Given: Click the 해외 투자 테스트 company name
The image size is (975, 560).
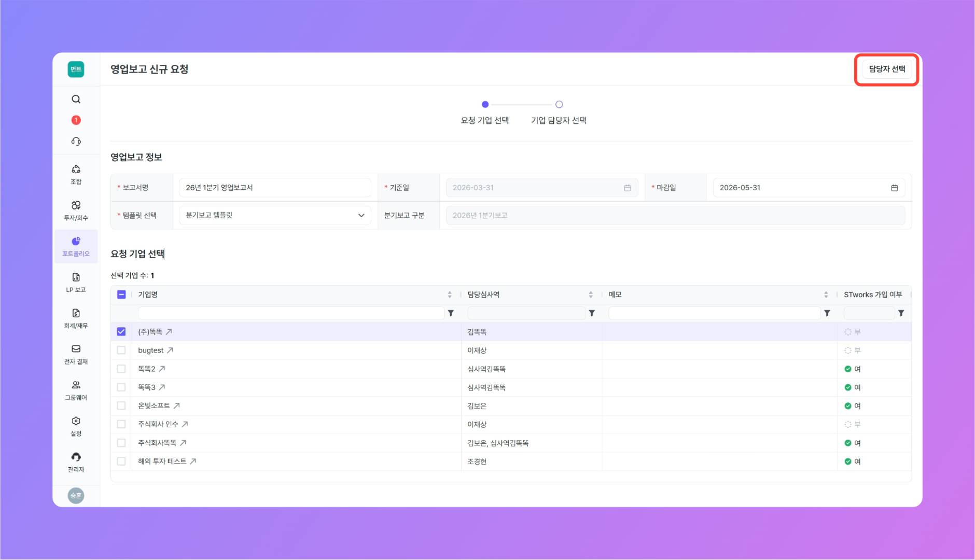Looking at the screenshot, I should pyautogui.click(x=162, y=461).
